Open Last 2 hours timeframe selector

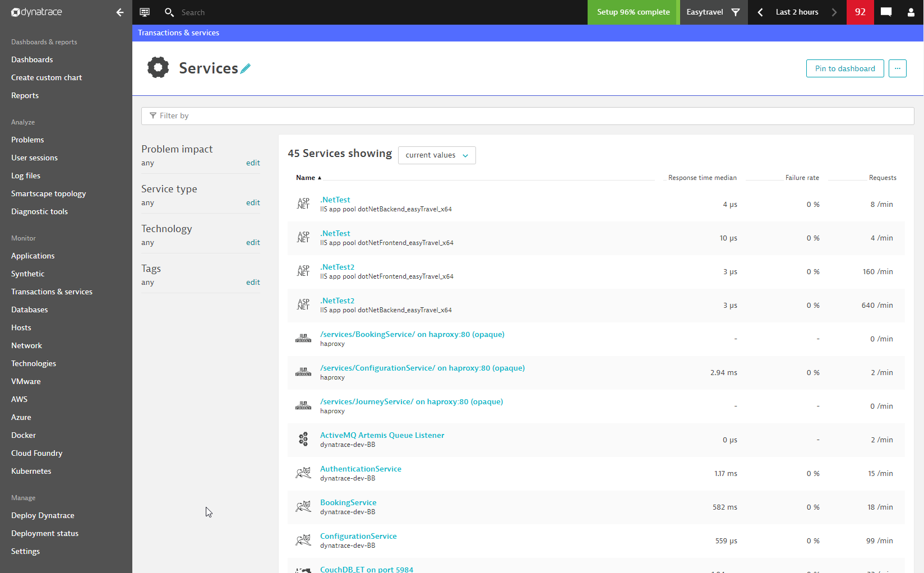[797, 12]
